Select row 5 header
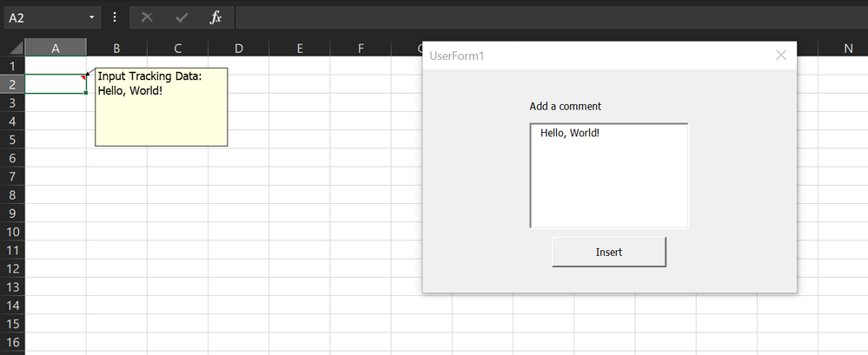This screenshot has height=355, width=868. 12,140
